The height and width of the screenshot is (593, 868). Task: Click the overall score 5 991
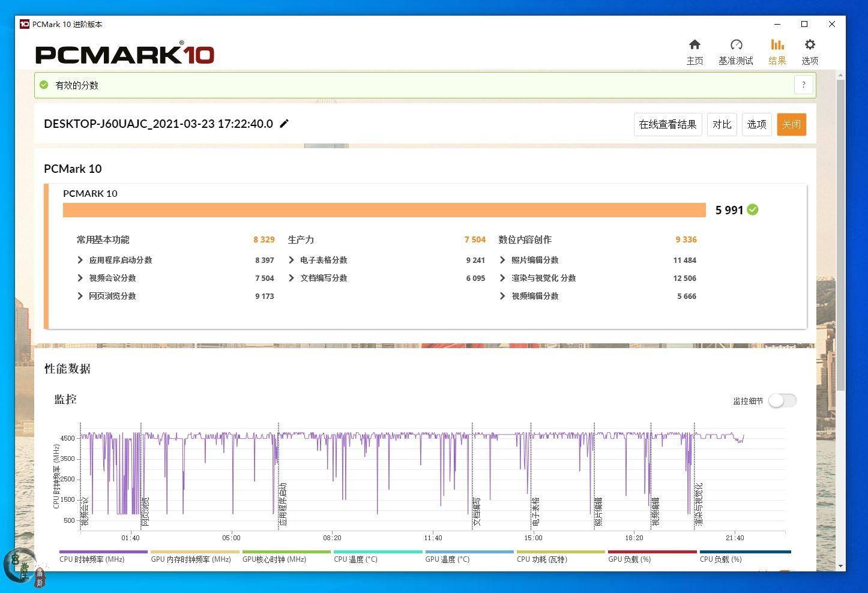[729, 210]
